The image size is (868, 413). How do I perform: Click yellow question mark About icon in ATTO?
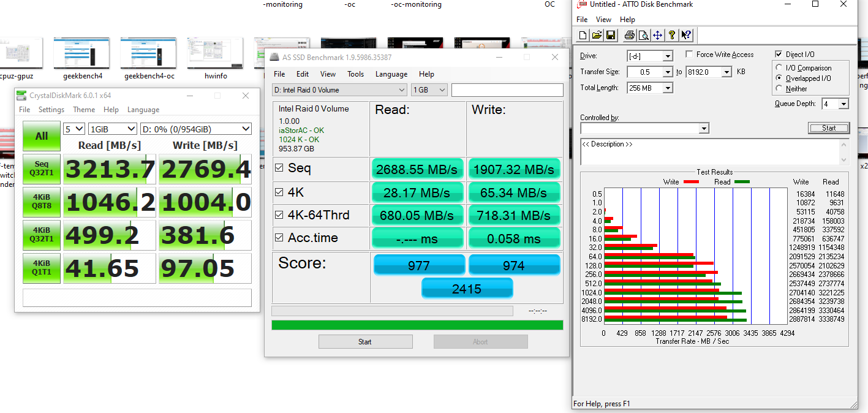pyautogui.click(x=672, y=35)
